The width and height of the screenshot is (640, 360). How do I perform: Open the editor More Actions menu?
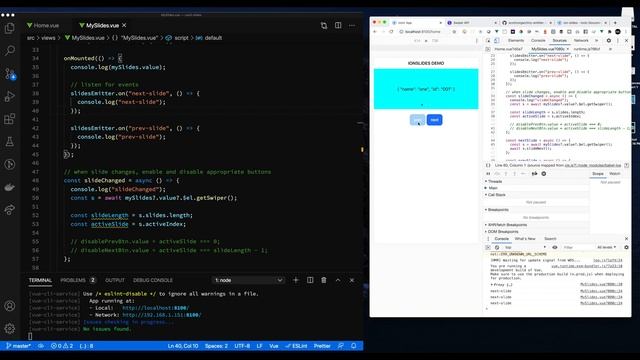(352, 25)
